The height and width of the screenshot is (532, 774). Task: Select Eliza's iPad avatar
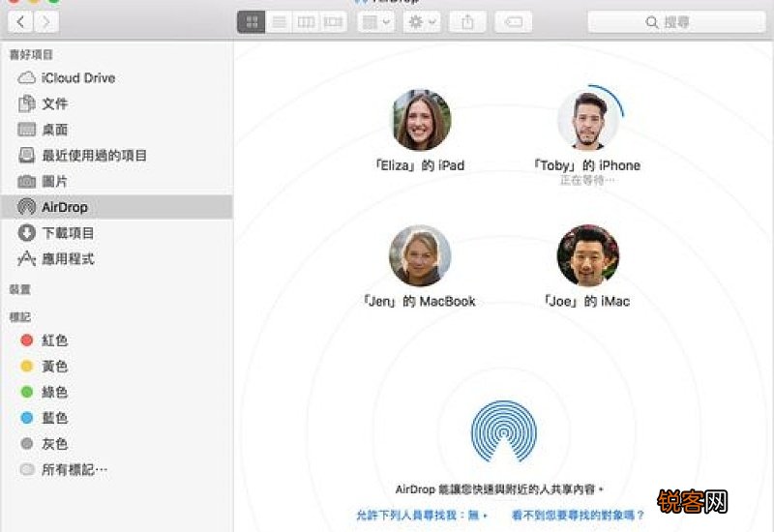point(421,120)
